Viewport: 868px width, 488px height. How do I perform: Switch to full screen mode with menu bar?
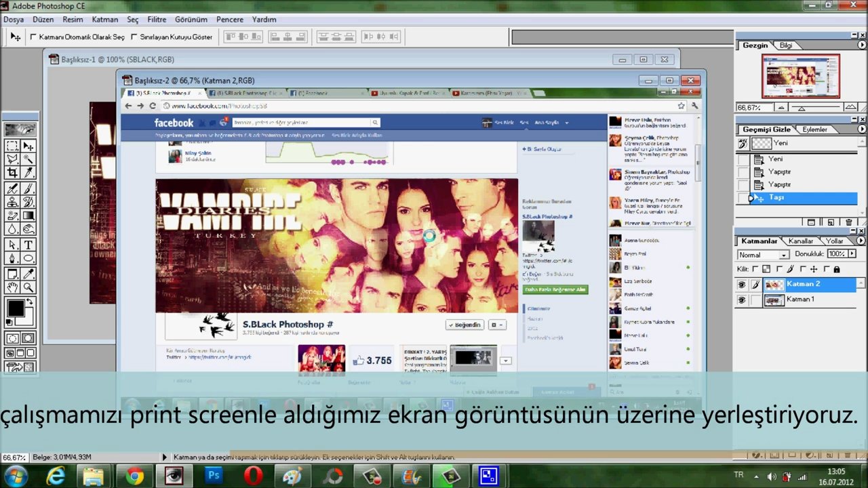click(20, 353)
